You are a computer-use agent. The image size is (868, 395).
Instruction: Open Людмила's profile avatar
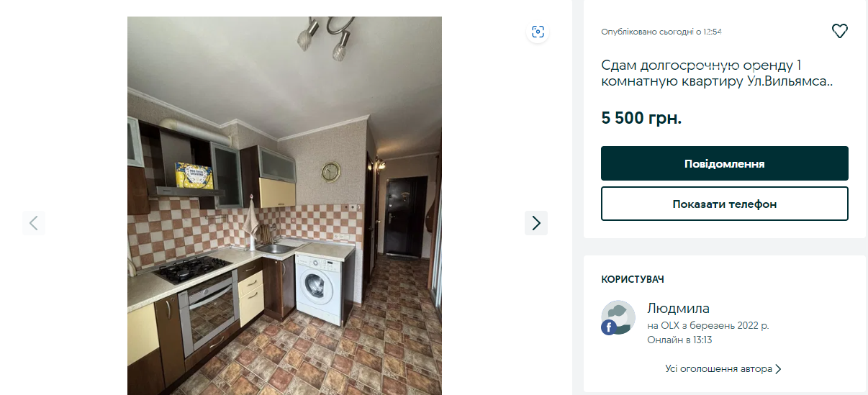pyautogui.click(x=618, y=317)
